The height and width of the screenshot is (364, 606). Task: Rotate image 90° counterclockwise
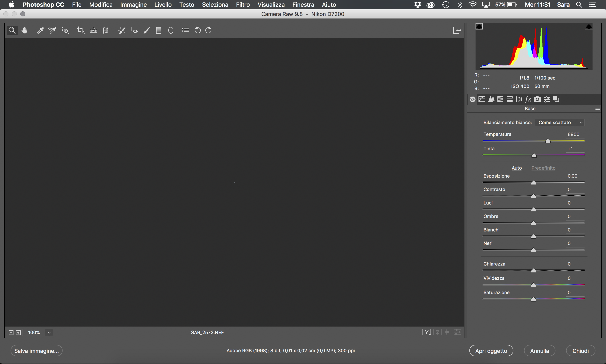coord(197,31)
